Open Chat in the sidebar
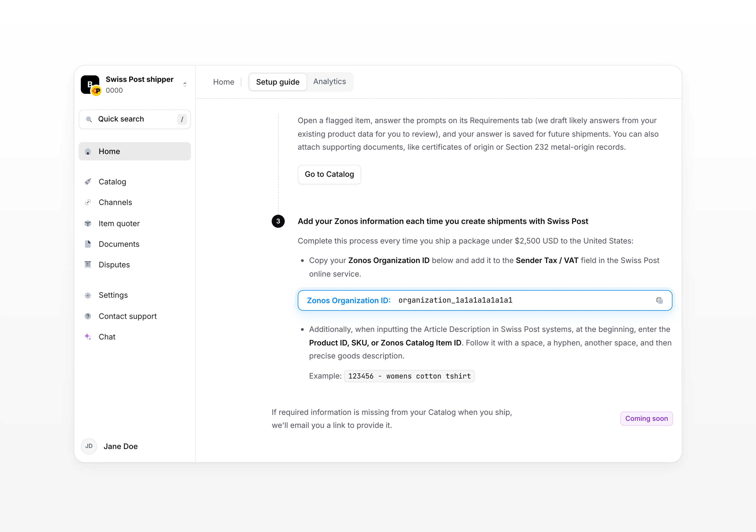This screenshot has width=756, height=532. [x=135, y=337]
